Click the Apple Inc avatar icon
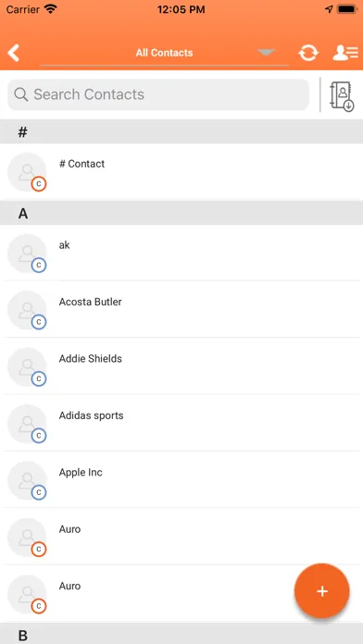 pyautogui.click(x=27, y=480)
